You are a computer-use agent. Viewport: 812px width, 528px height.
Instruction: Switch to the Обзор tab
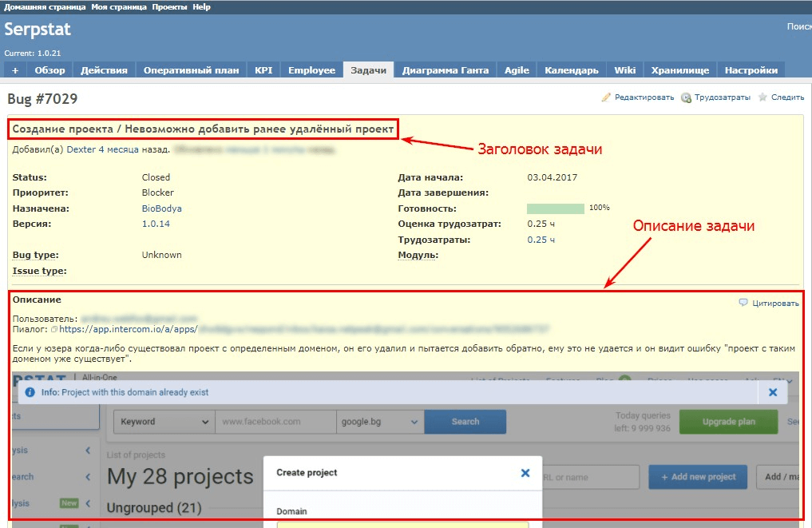click(x=50, y=70)
